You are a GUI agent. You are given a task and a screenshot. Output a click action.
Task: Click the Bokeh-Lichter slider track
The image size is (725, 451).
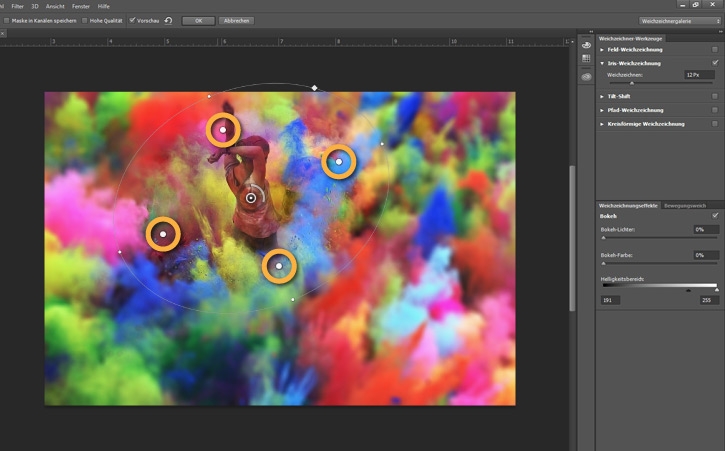tap(660, 237)
